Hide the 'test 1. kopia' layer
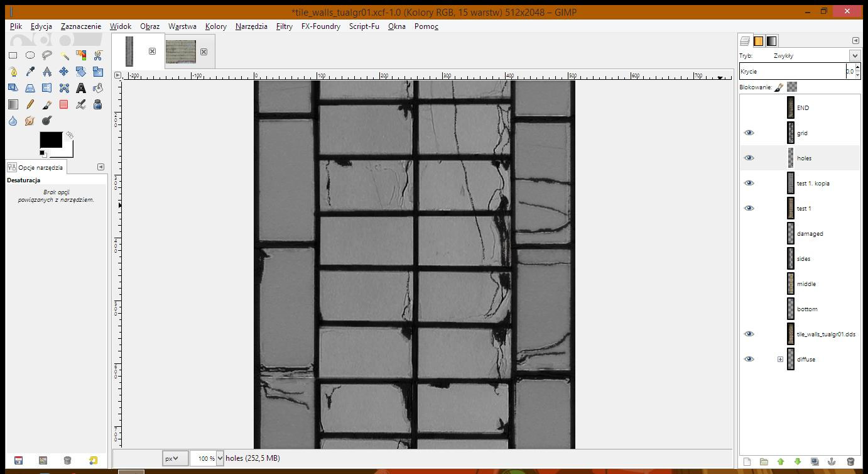This screenshot has width=868, height=474. coord(749,183)
